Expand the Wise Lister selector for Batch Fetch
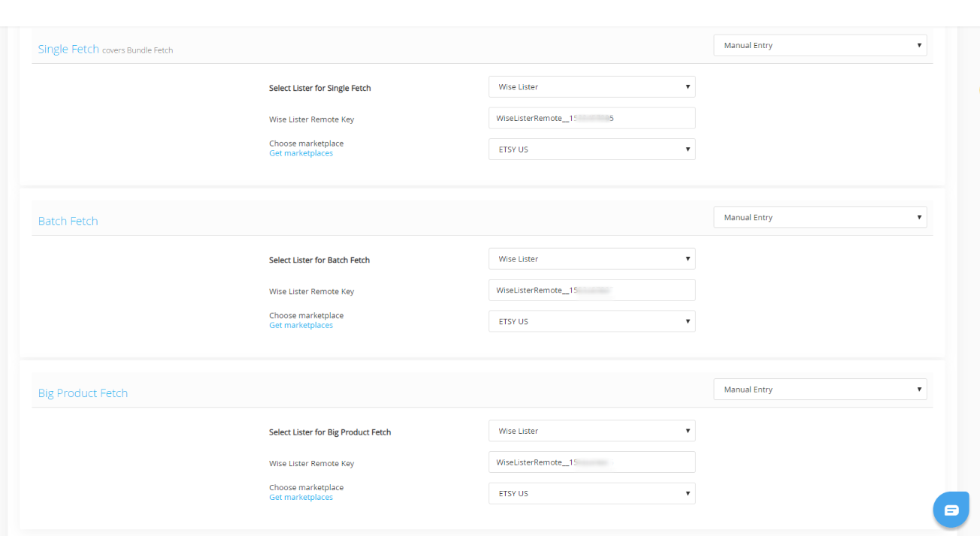 click(592, 259)
